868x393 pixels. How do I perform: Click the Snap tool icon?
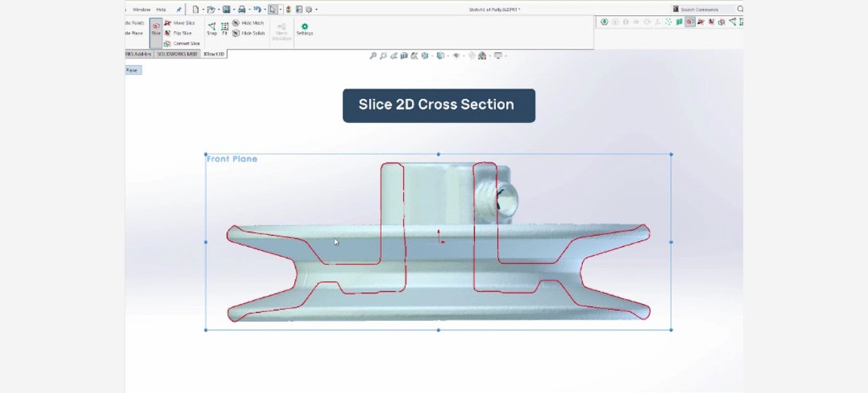[211, 29]
